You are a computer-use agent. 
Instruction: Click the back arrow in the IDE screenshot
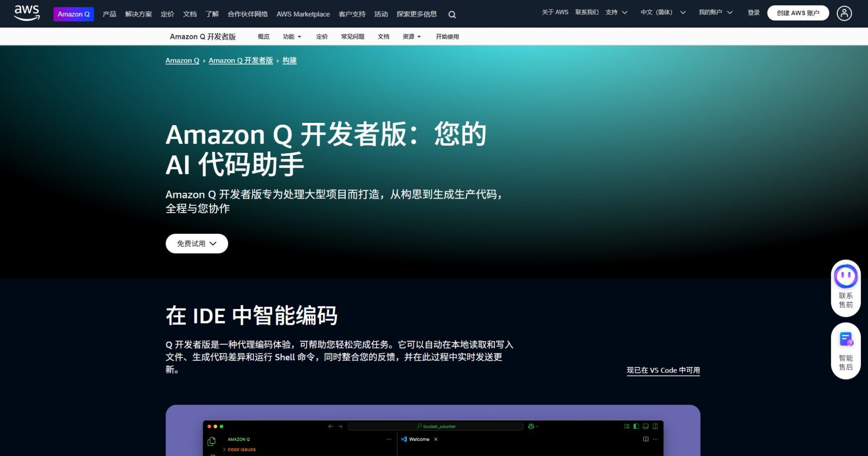pyautogui.click(x=330, y=426)
